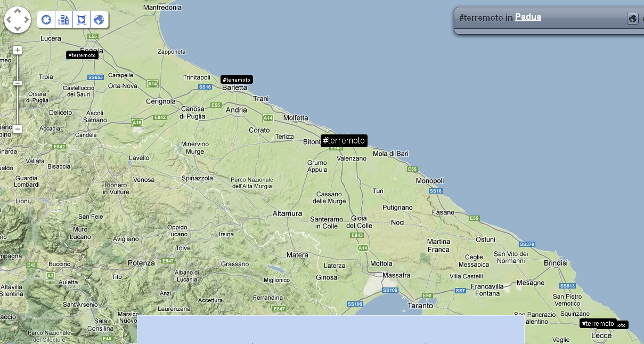The image size is (644, 344).
Task: Click the city buildings icon
Action: tap(64, 20)
